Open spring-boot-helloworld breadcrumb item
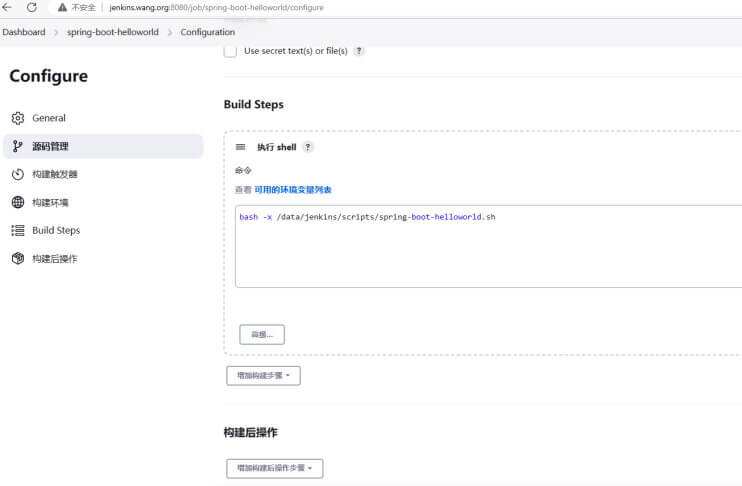742x486 pixels. click(x=113, y=32)
